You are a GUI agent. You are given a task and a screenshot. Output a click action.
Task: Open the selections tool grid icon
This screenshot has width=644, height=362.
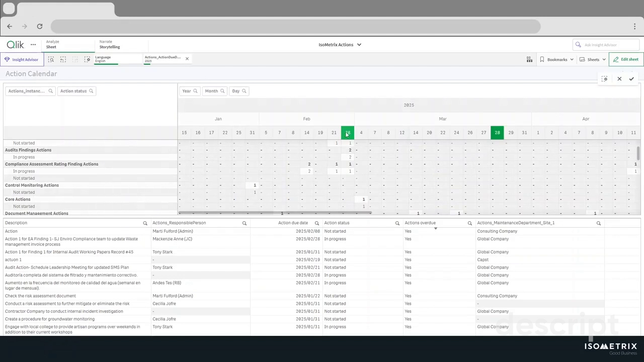529,59
